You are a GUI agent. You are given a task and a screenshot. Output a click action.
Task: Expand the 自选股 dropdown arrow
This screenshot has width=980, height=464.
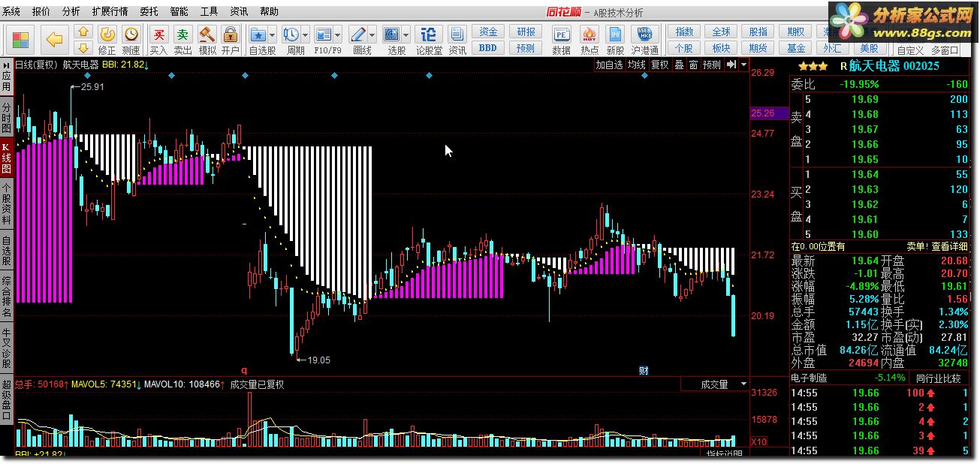[273, 35]
